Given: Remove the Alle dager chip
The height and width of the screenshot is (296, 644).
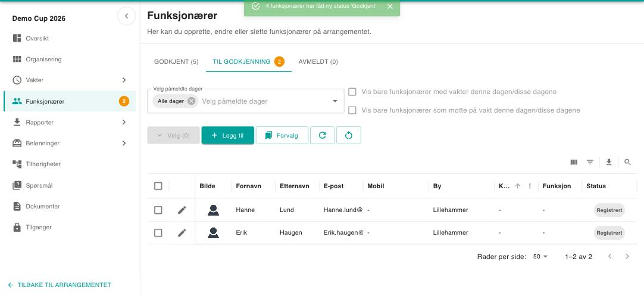Looking at the screenshot, I should pyautogui.click(x=192, y=101).
